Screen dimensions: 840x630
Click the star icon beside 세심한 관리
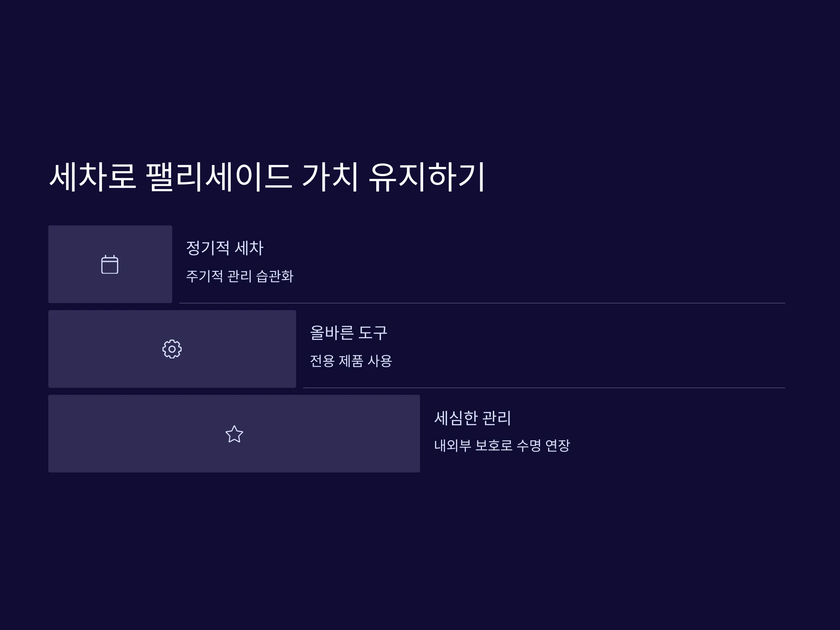click(234, 434)
